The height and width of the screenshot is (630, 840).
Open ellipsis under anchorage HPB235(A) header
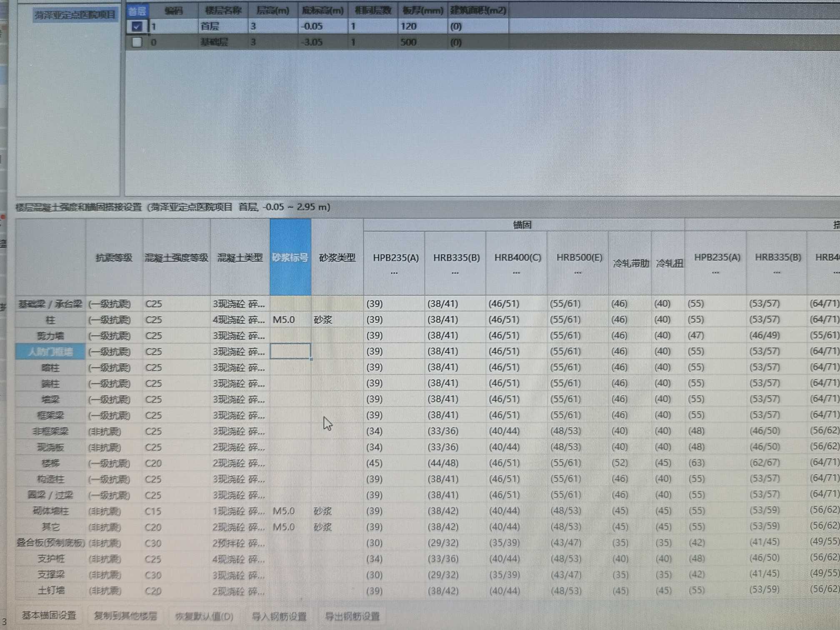click(x=394, y=273)
